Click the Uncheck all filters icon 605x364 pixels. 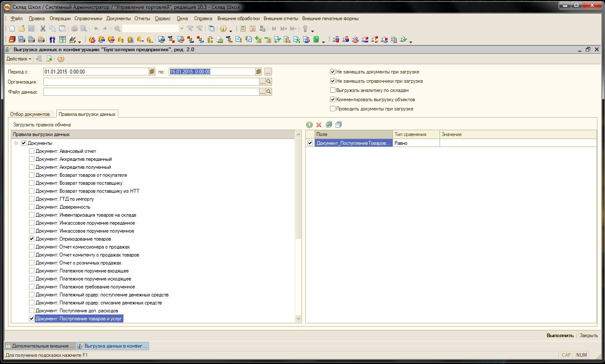pyautogui.click(x=339, y=125)
